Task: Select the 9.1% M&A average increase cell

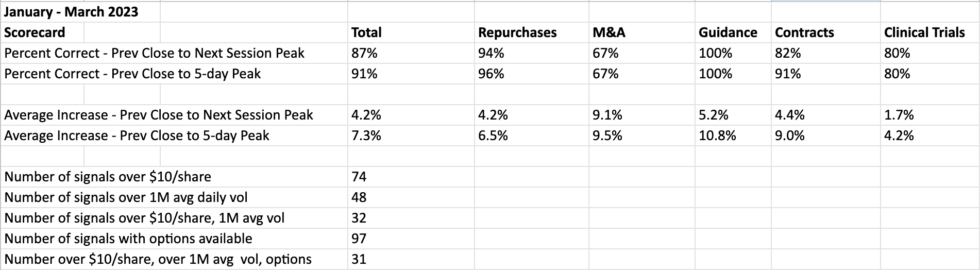Action: coord(607,115)
